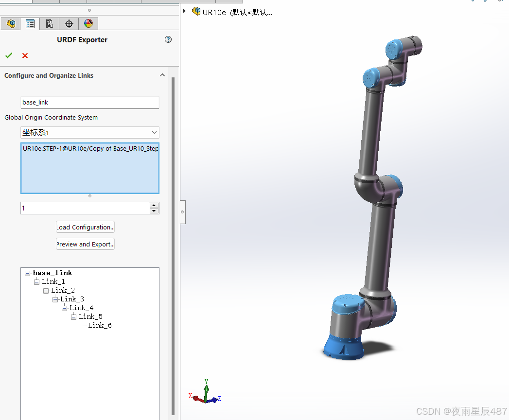
Task: Select Link_2 in the link tree
Action: click(x=63, y=291)
